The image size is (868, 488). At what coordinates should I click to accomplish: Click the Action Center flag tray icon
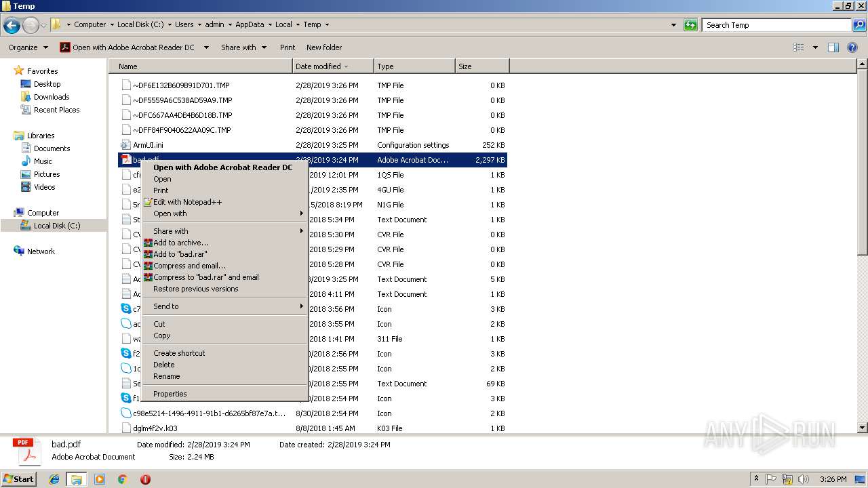[x=771, y=479]
